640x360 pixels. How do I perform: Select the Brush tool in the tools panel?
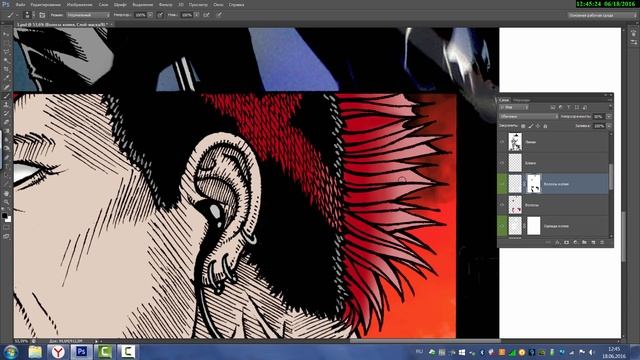pos(6,96)
